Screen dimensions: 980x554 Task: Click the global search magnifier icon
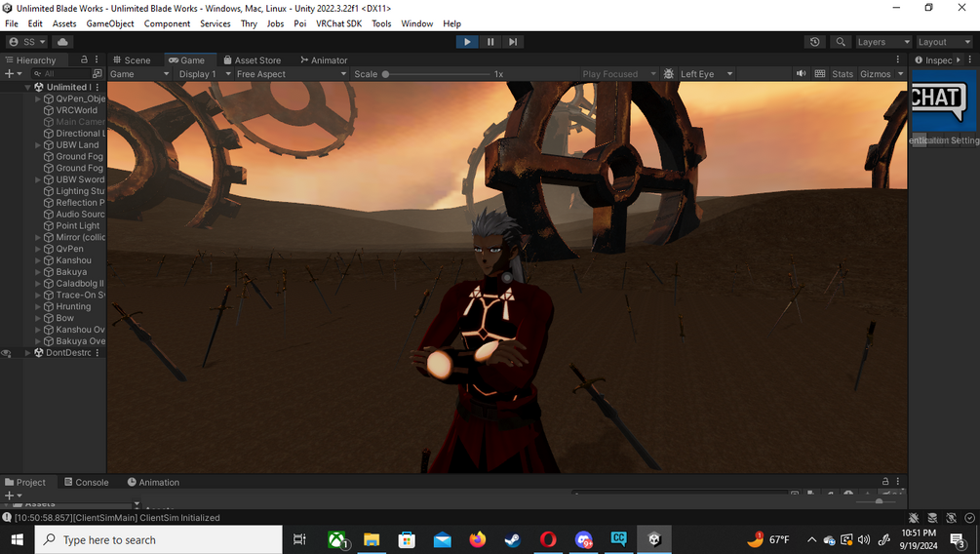tap(841, 42)
